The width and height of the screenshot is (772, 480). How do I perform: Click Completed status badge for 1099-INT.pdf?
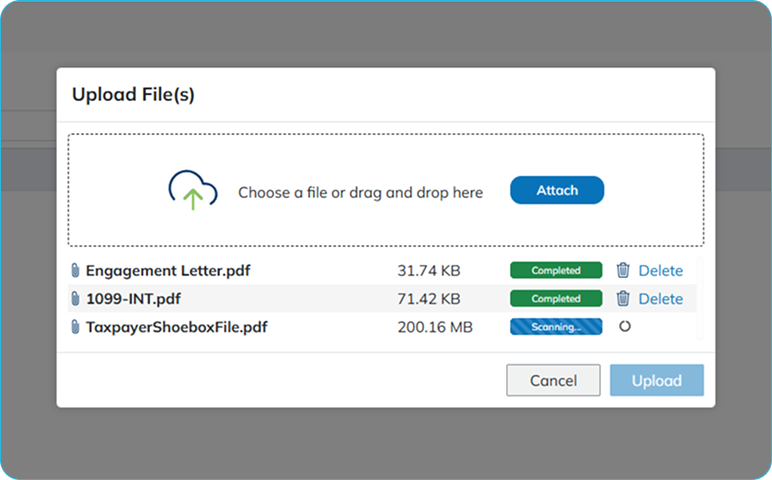click(555, 298)
